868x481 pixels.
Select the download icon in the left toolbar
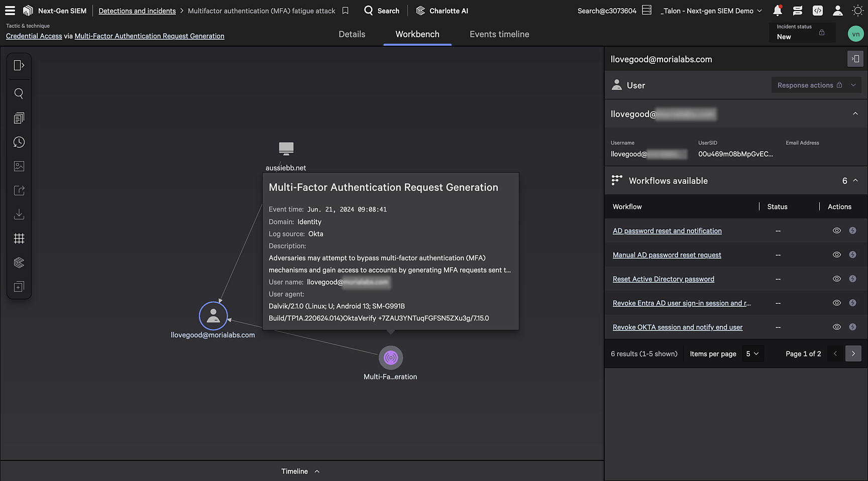tap(19, 214)
